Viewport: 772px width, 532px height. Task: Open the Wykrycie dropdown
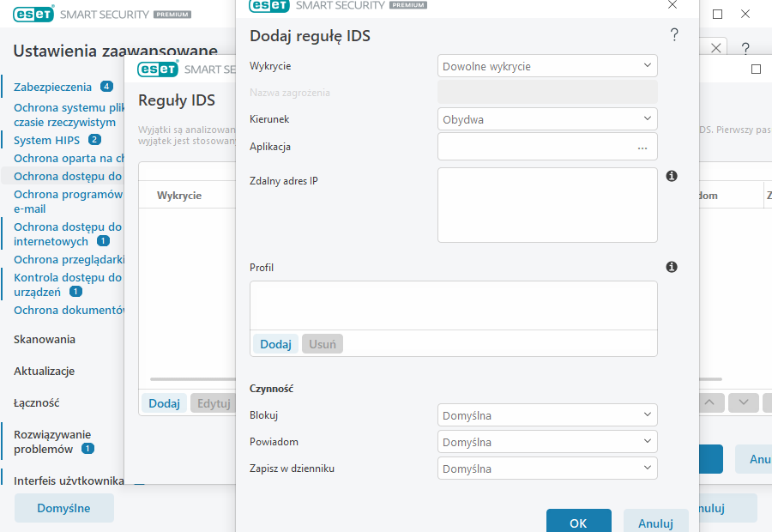(547, 66)
